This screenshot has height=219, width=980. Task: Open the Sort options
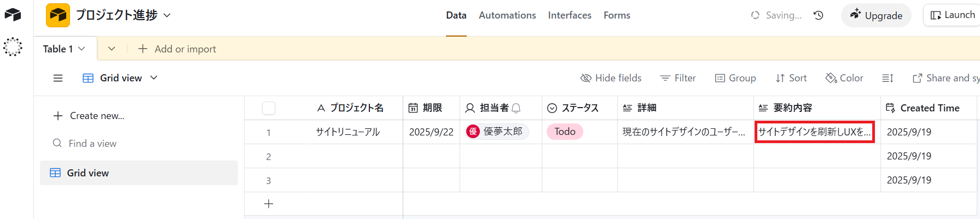point(791,78)
